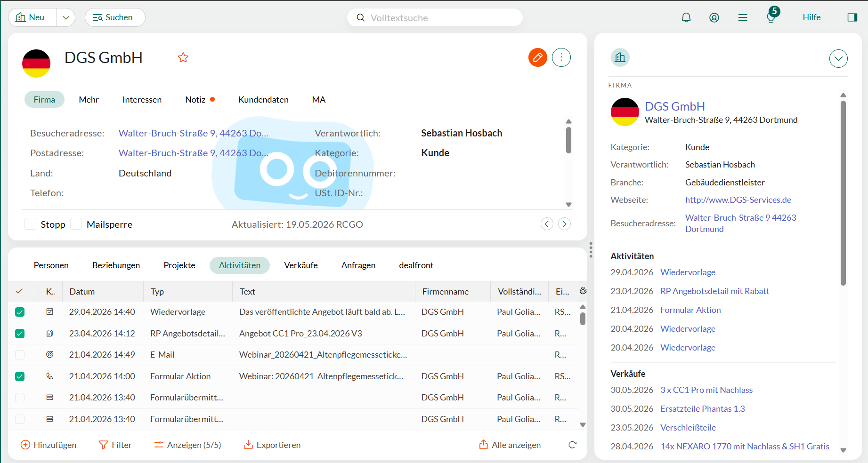Check the E-Mail activity row checkbox
Image resolution: width=868 pixels, height=463 pixels.
tap(20, 355)
